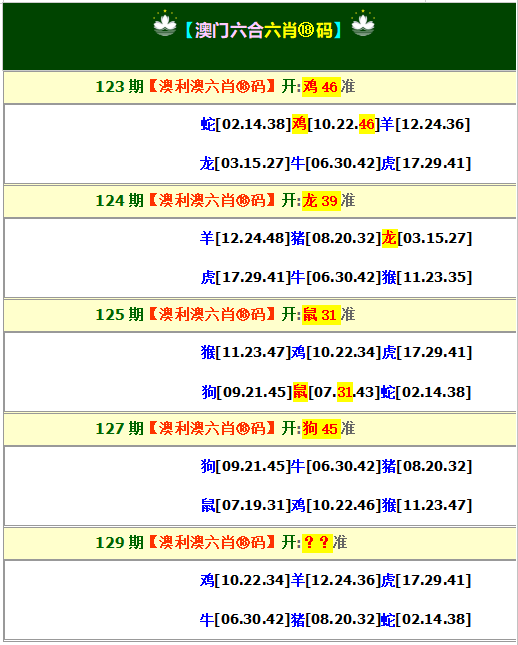518x645 pixels.
Task: Click 狗[09.21.45] in the 125期 block
Action: 246,392
